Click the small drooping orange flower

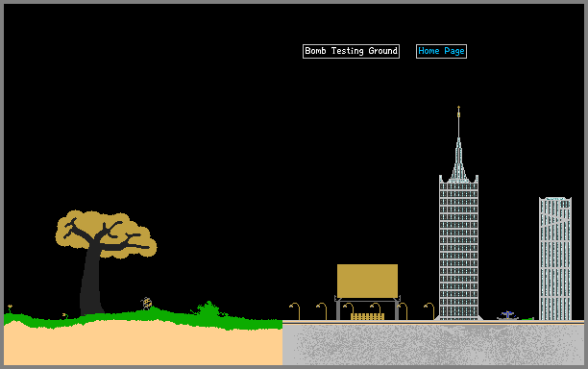click(65, 316)
